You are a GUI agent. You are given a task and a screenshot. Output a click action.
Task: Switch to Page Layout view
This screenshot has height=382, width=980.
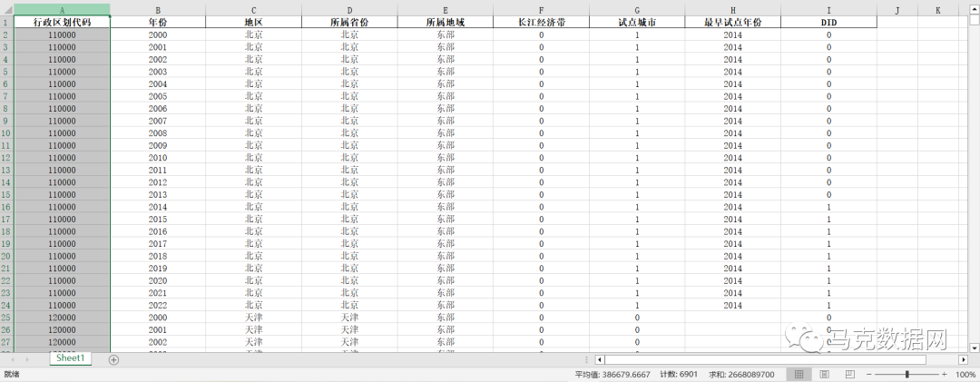tap(825, 374)
